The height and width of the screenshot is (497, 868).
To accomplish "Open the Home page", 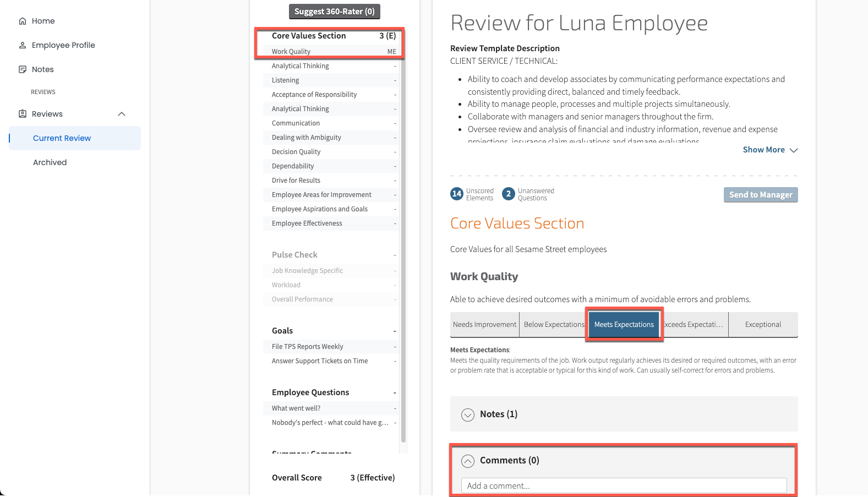I will [43, 21].
